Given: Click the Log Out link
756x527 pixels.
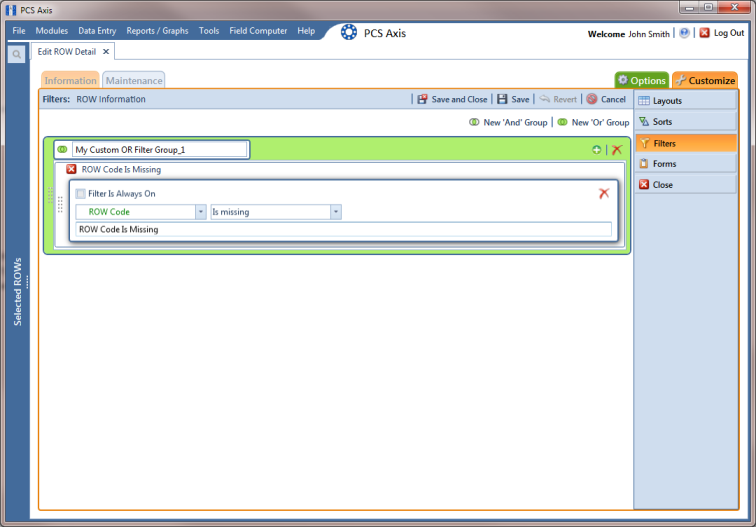Looking at the screenshot, I should [x=729, y=33].
